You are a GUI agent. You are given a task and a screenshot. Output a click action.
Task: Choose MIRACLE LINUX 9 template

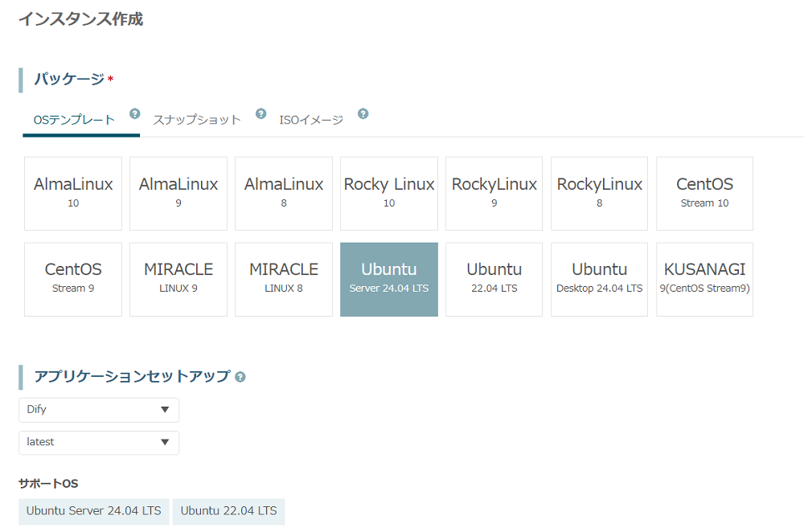178,279
